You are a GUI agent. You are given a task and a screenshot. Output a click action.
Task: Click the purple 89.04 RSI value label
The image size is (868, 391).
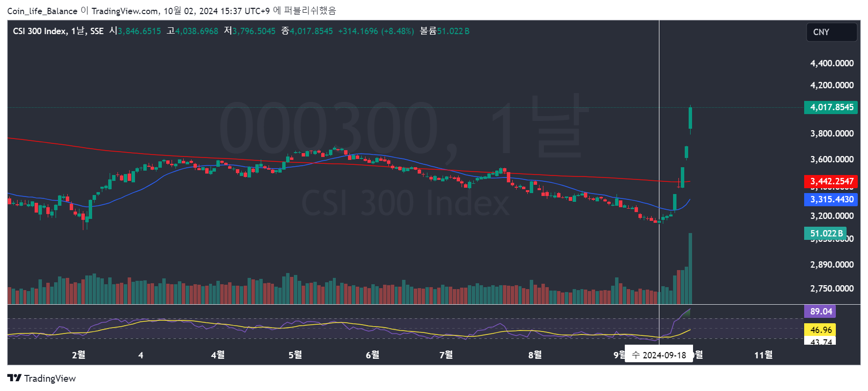pos(820,311)
